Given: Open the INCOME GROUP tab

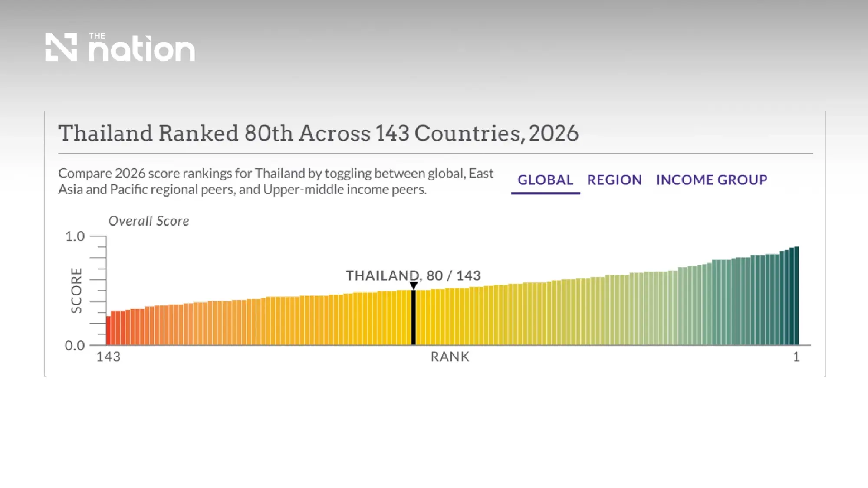Looking at the screenshot, I should pos(711,180).
